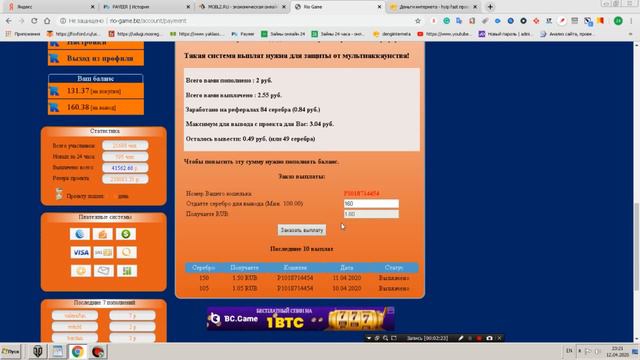Take a snapshot with recorder camera icon
This screenshot has height=360, width=640.
(x=489, y=338)
